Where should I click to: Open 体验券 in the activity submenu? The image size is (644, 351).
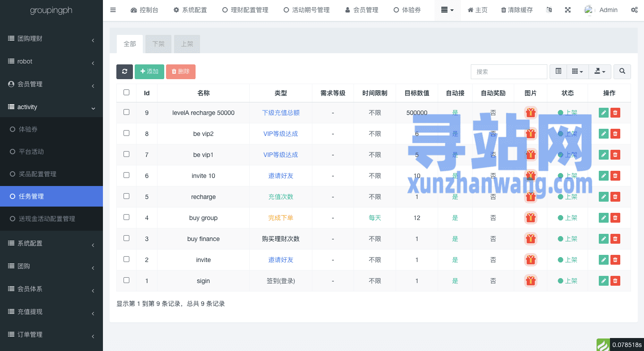pos(51,129)
